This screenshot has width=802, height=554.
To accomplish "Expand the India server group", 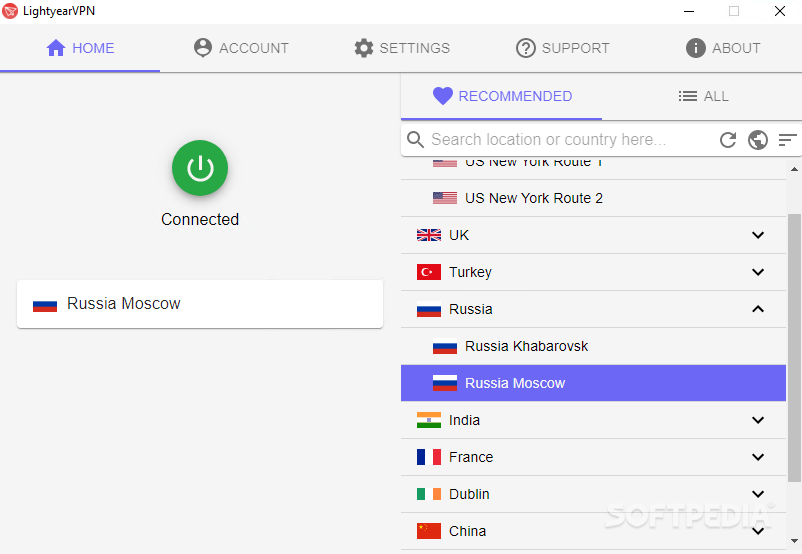I will (x=593, y=420).
